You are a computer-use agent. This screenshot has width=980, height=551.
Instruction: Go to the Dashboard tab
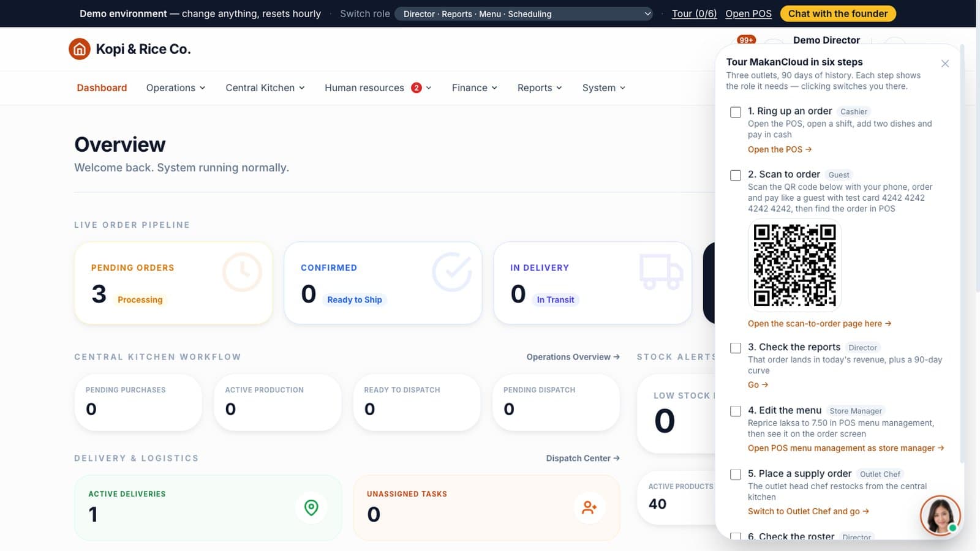coord(102,88)
